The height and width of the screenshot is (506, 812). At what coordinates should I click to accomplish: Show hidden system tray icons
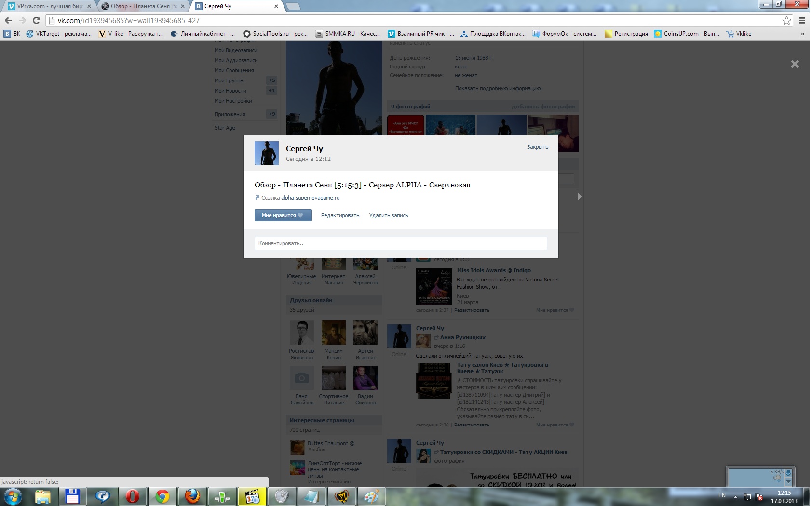coord(735,496)
